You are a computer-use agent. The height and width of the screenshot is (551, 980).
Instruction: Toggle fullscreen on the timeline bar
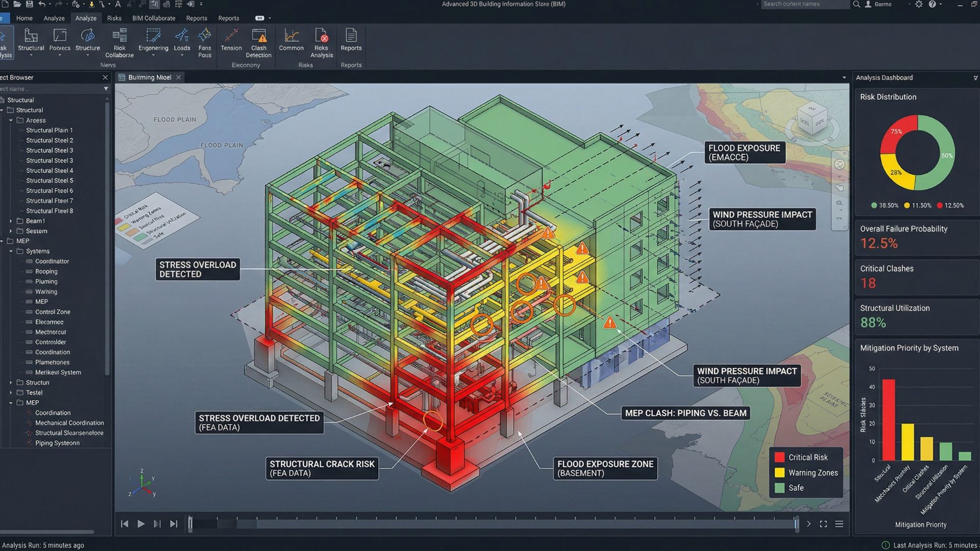click(x=823, y=524)
